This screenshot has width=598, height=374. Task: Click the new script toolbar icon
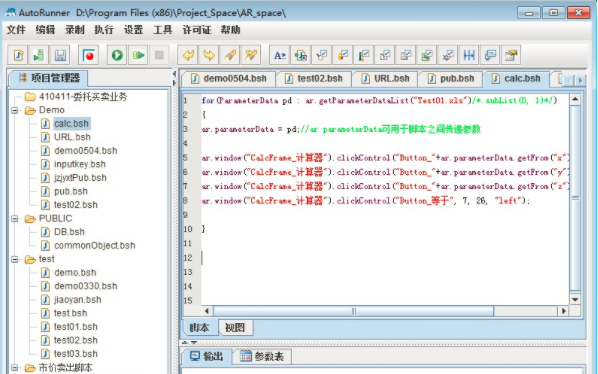18,56
